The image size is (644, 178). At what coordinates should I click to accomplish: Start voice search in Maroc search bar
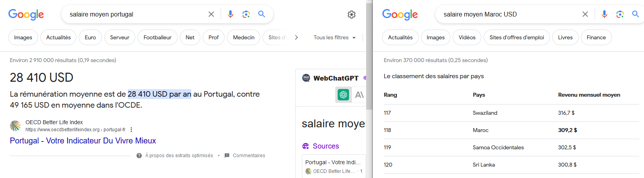[x=604, y=14]
